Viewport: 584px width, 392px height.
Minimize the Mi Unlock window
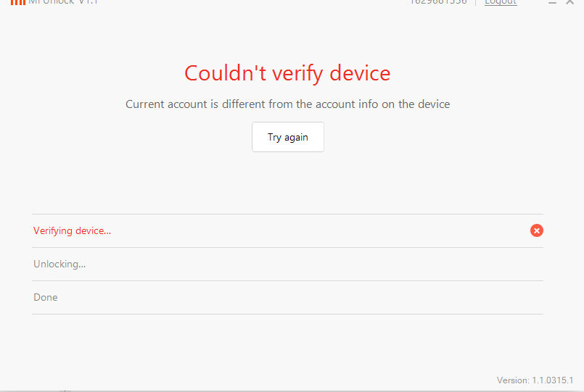pyautogui.click(x=553, y=3)
